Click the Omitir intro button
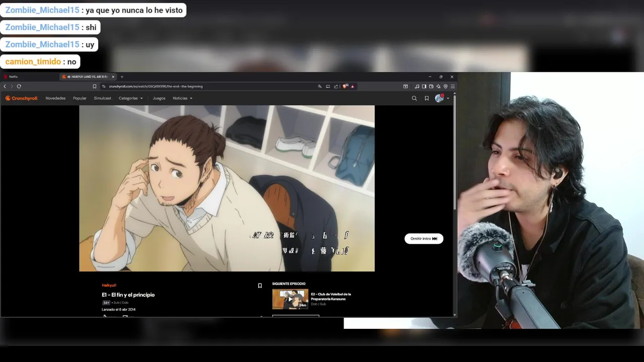 pos(424,239)
